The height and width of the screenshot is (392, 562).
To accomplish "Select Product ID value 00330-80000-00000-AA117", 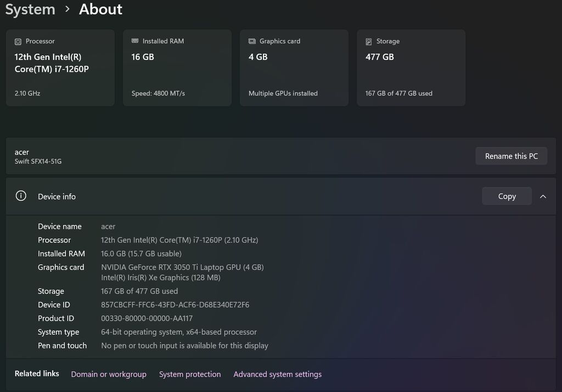I will pyautogui.click(x=147, y=318).
